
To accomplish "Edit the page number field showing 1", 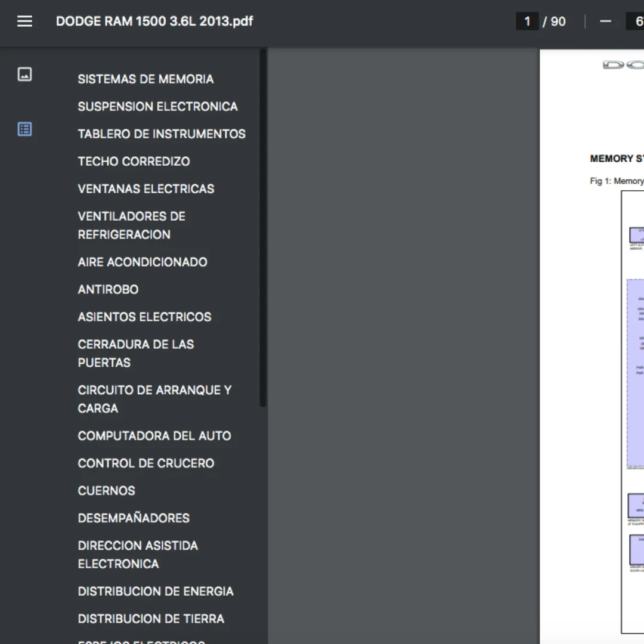I will point(527,21).
